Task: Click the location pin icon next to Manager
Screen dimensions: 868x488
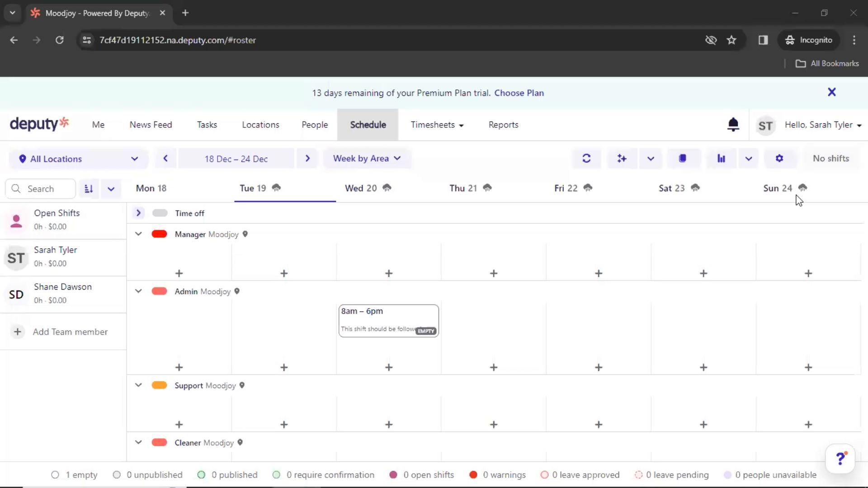Action: [x=245, y=234]
